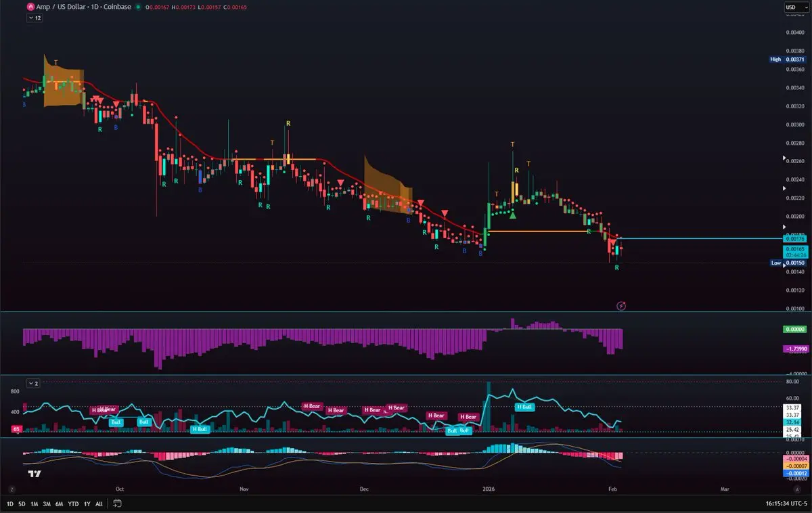Viewport: 812px width, 513px height.
Task: Click the green market status dot
Action: coord(138,7)
